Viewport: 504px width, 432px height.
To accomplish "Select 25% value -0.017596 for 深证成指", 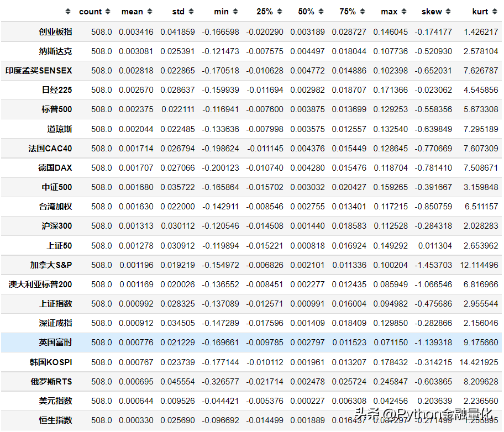I will pyautogui.click(x=265, y=323).
